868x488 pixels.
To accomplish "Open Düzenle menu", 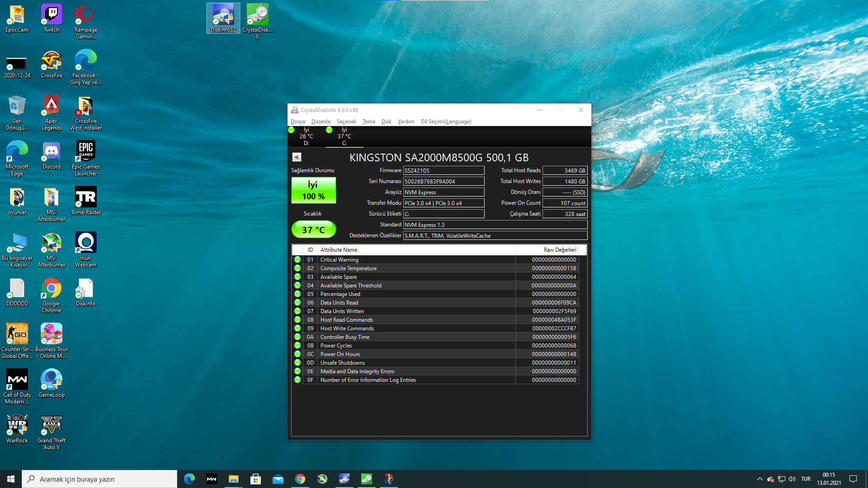I will click(x=321, y=122).
